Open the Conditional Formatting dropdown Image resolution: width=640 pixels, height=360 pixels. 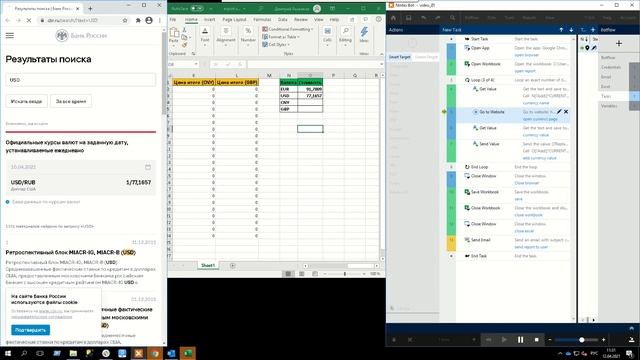click(x=288, y=29)
